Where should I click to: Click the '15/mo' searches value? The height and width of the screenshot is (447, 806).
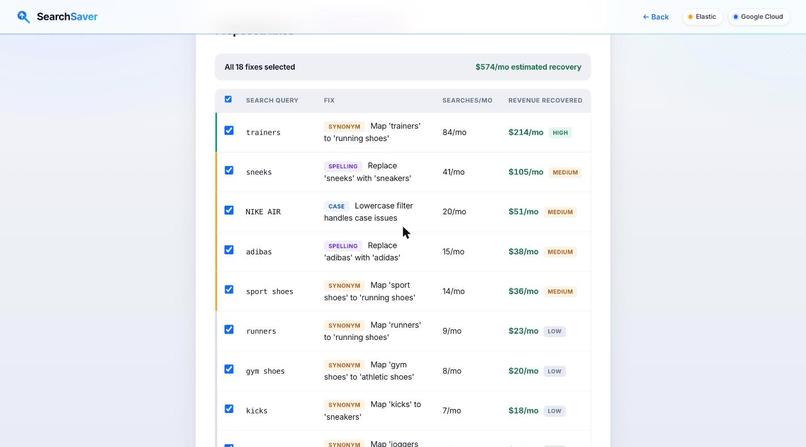point(453,252)
